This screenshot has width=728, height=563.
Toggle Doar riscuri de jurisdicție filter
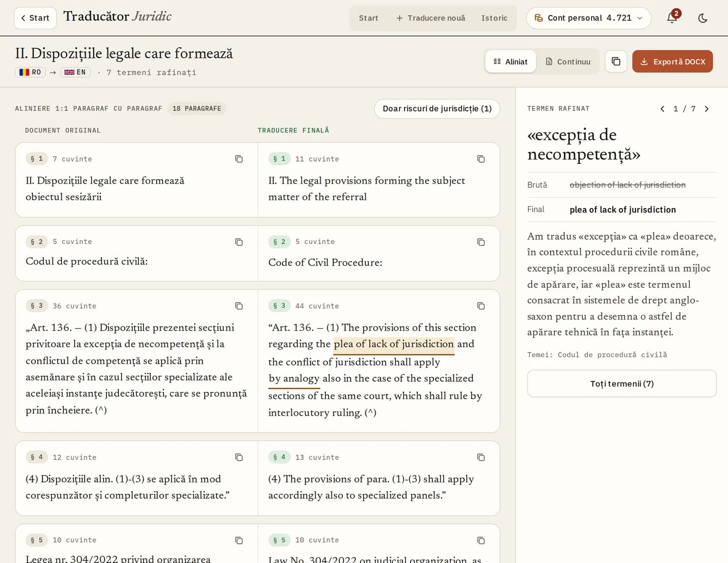(x=437, y=109)
